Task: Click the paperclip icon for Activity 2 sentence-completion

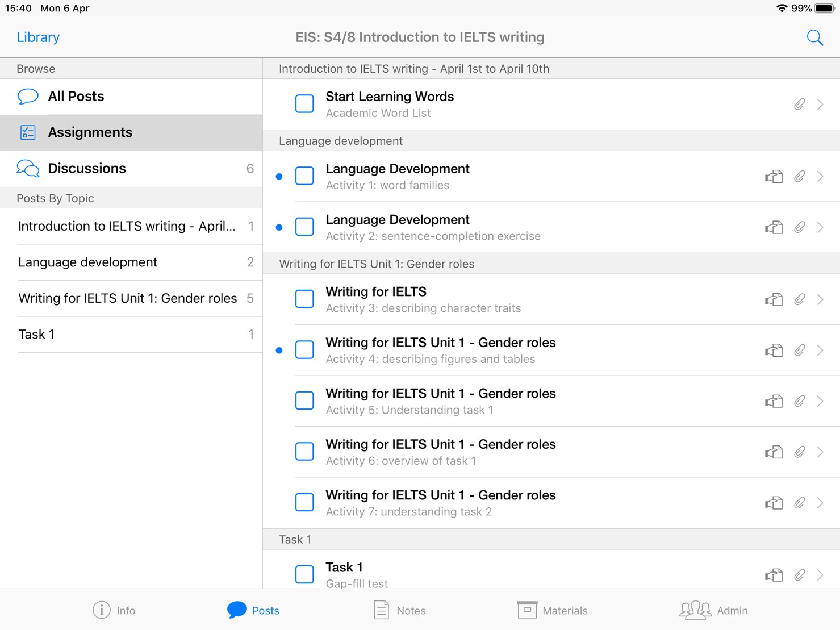Action: click(x=799, y=227)
